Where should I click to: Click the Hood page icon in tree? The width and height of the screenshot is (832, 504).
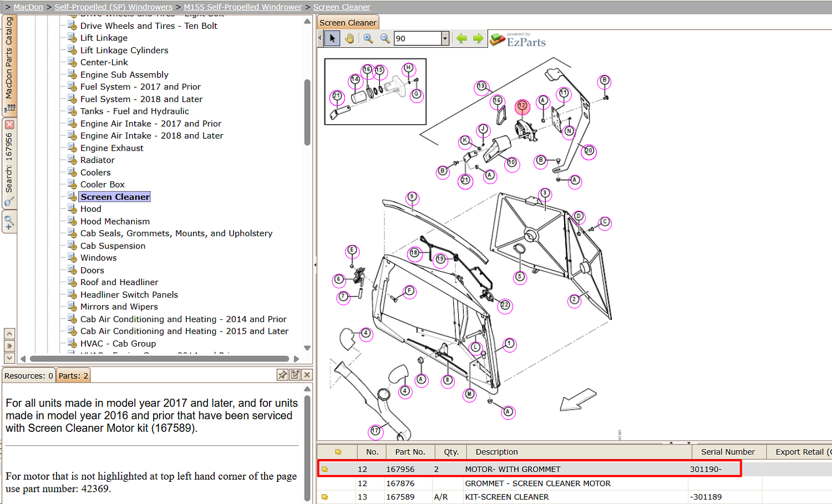coord(72,208)
